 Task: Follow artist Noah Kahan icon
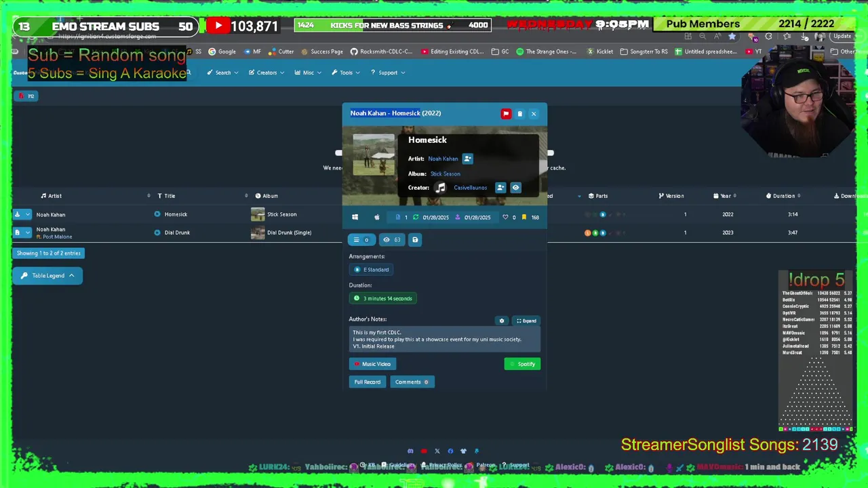point(467,159)
